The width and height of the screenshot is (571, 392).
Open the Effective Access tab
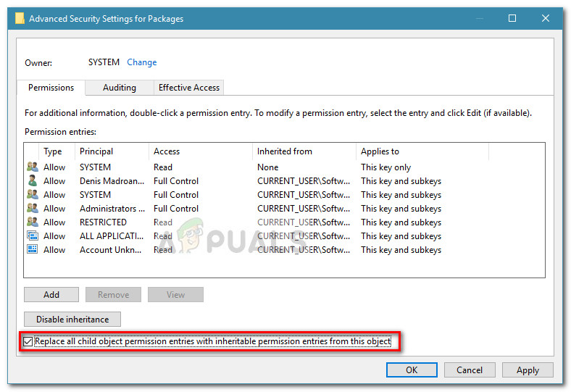click(188, 88)
